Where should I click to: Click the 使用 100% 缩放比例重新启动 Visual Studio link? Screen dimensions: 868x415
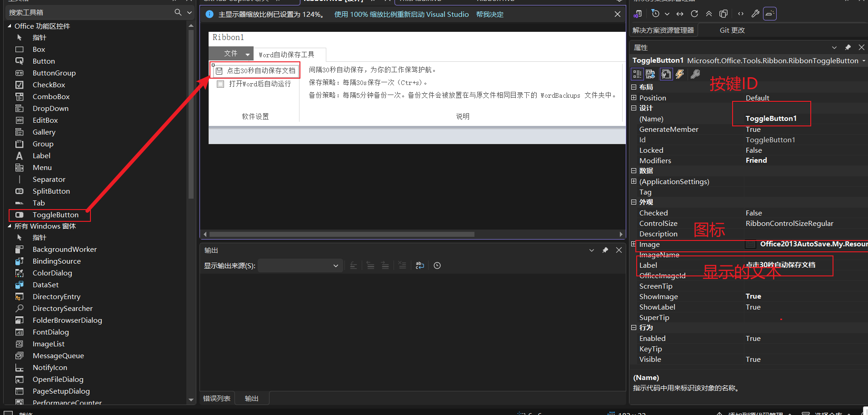[x=402, y=14]
